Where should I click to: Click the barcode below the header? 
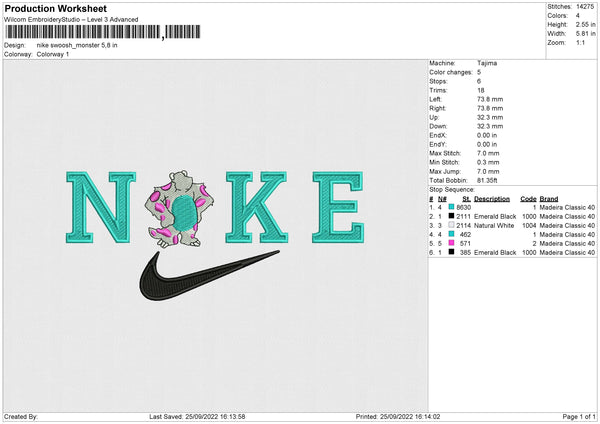tap(103, 32)
